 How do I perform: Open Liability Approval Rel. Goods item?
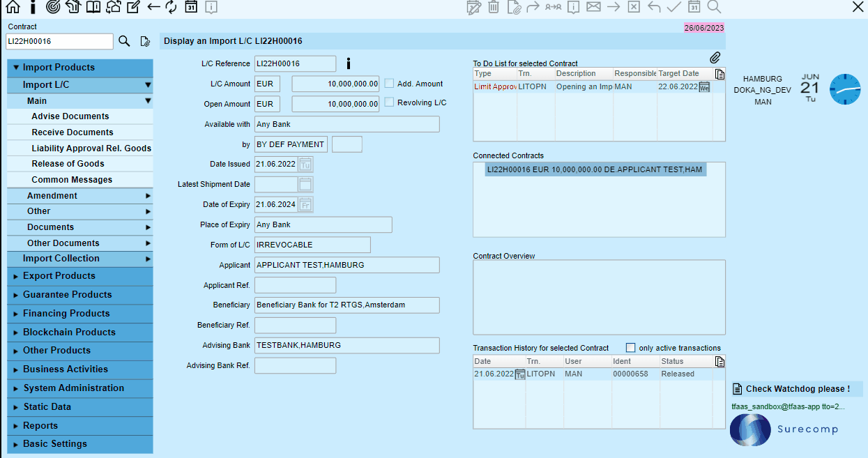tap(79, 148)
